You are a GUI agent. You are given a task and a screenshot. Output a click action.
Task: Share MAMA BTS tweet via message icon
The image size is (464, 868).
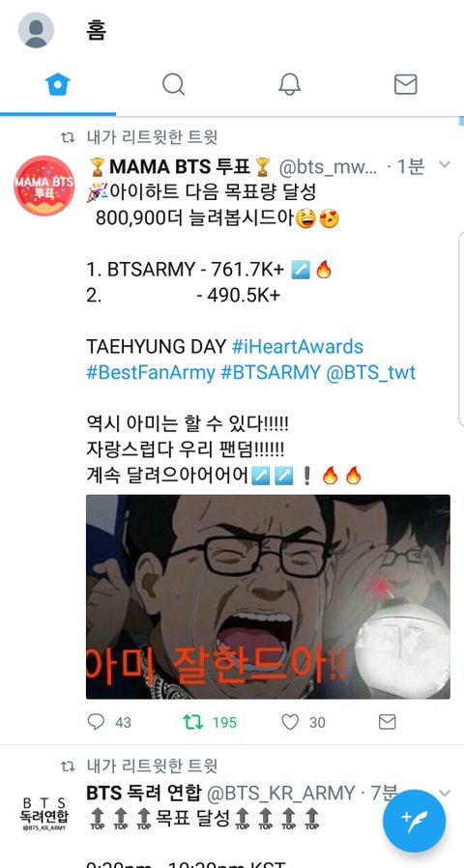(x=387, y=722)
